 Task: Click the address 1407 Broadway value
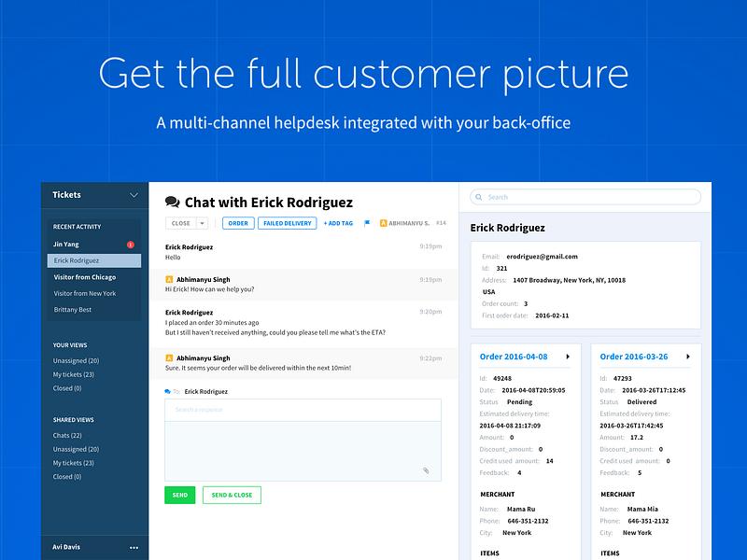pyautogui.click(x=570, y=281)
